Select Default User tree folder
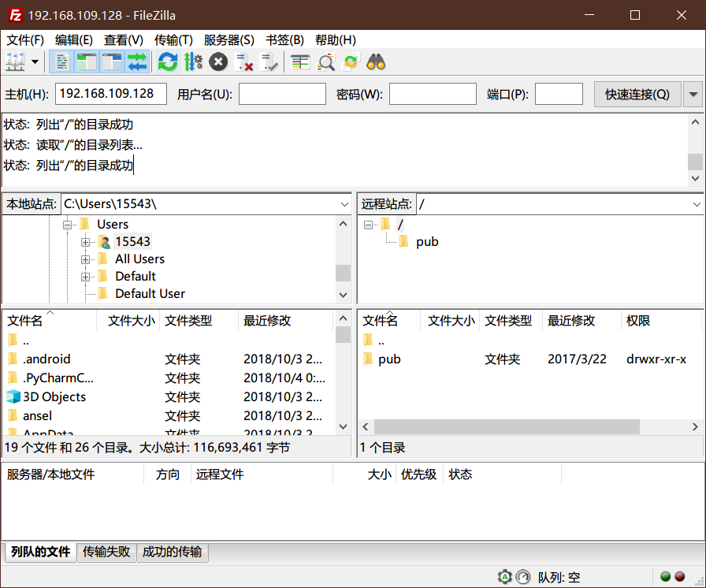 tap(150, 293)
